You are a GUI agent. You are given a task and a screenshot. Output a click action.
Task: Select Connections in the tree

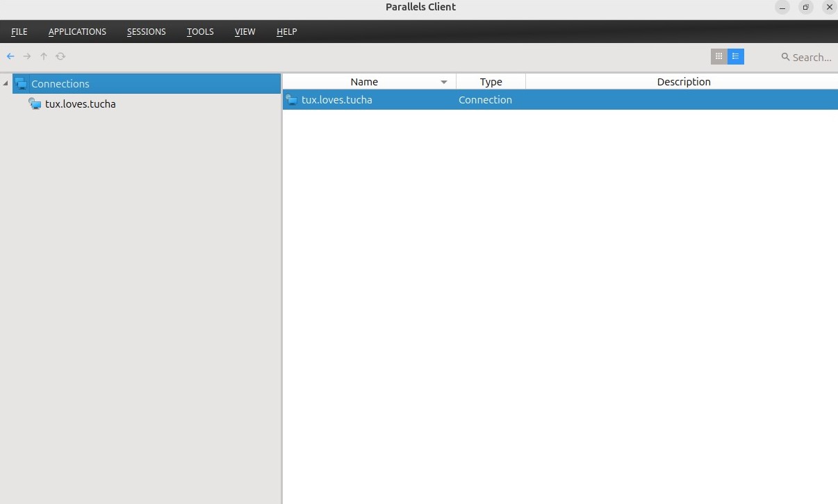click(x=147, y=84)
